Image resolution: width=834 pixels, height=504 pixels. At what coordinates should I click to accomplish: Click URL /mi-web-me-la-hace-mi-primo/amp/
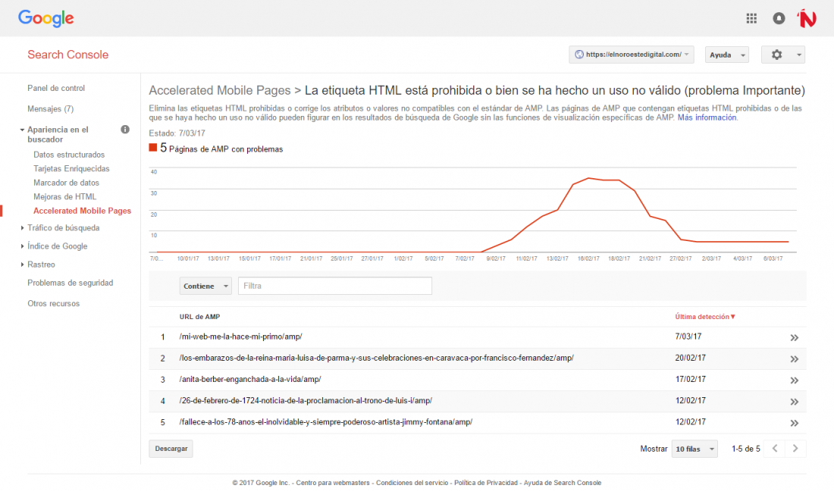[x=240, y=337]
